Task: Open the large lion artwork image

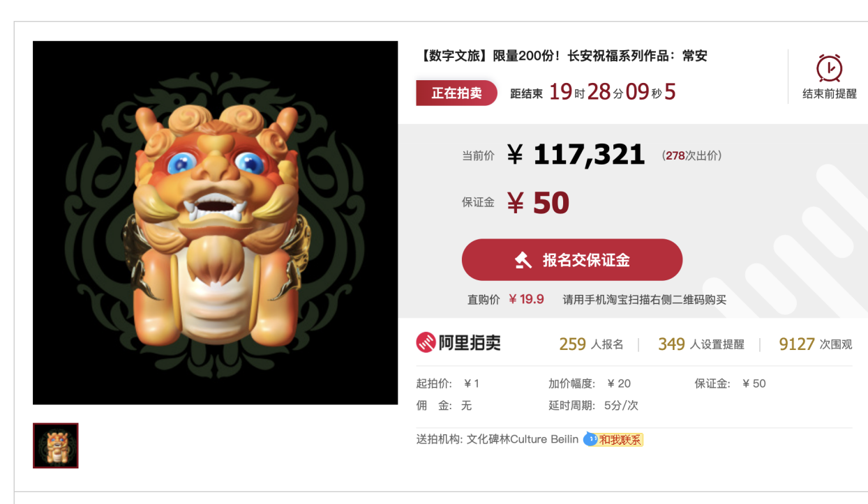Action: (x=215, y=222)
